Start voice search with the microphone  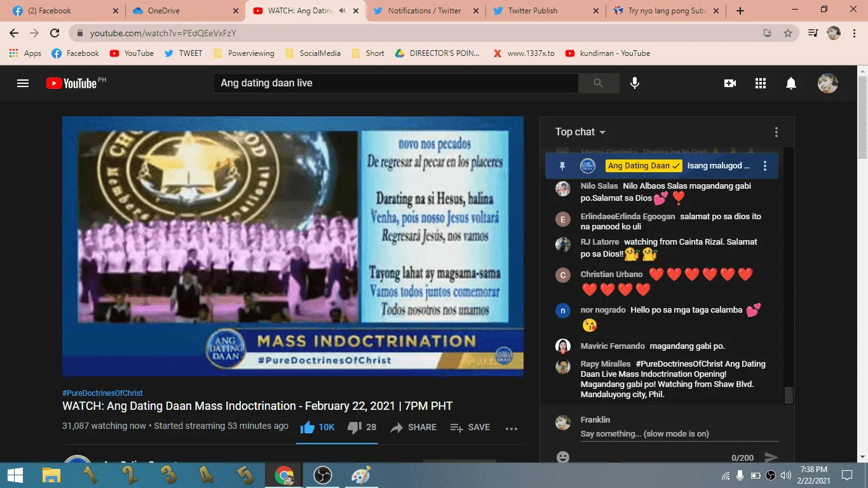(634, 83)
